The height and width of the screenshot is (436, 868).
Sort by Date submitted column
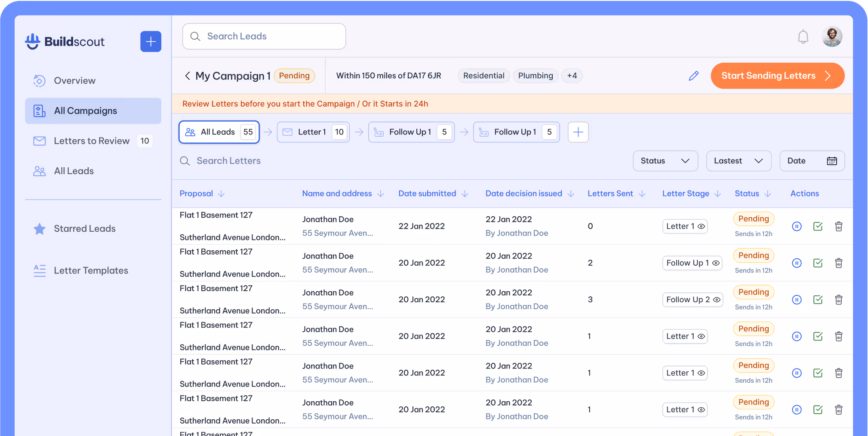pos(433,193)
